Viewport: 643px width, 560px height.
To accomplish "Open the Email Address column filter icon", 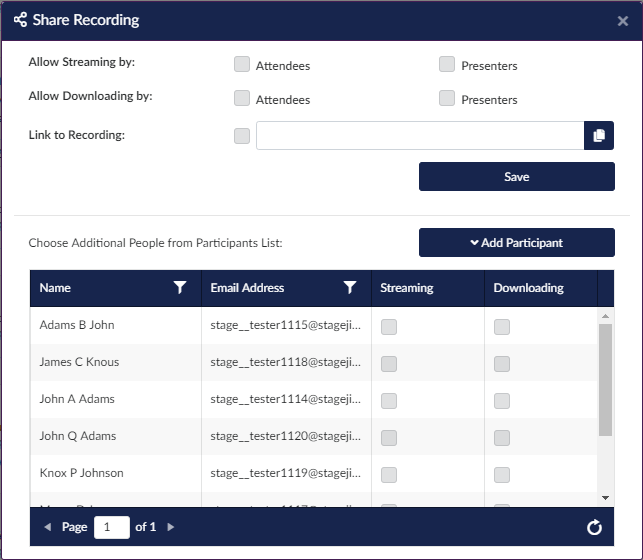I will click(x=350, y=288).
